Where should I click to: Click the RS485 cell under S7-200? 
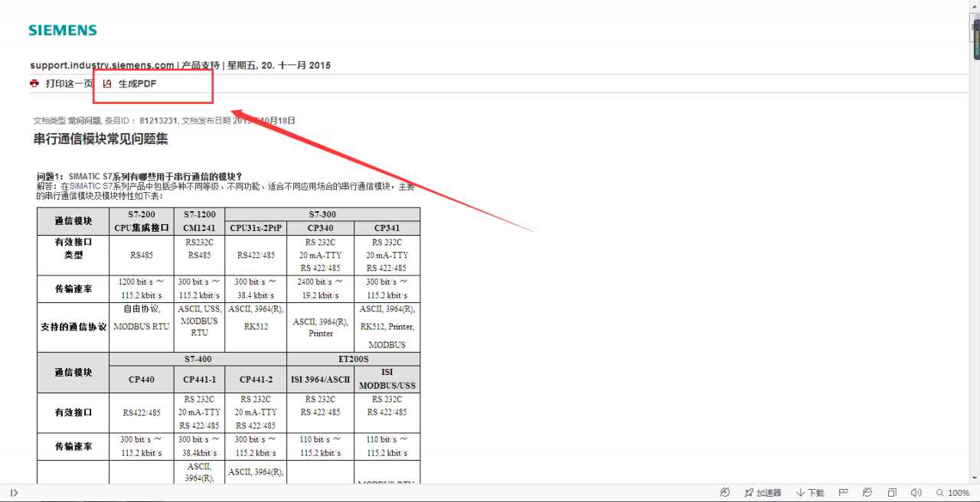[142, 256]
